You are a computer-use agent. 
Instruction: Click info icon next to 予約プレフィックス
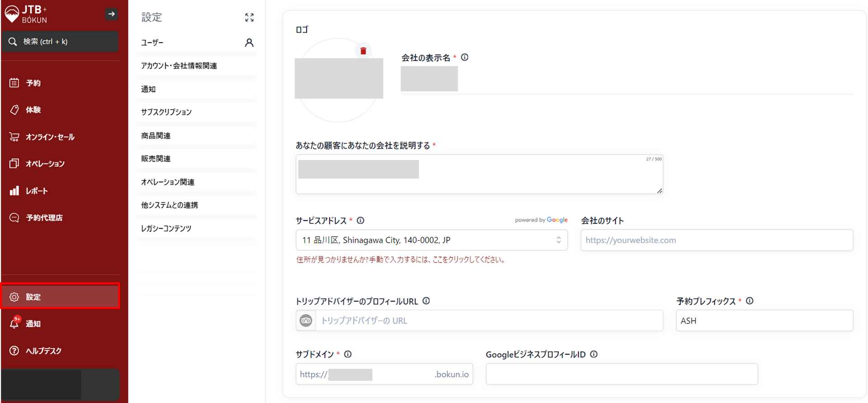click(750, 301)
